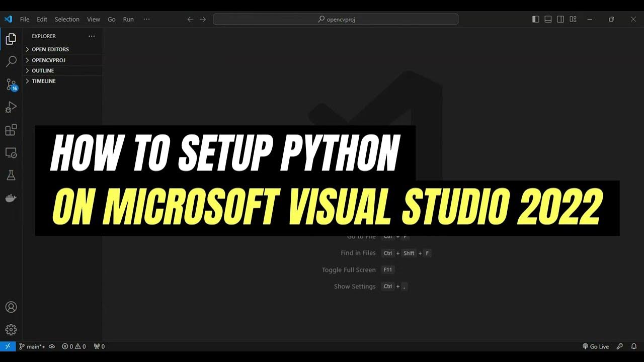Open the Testing flask view
The height and width of the screenshot is (362, 644).
tap(11, 175)
